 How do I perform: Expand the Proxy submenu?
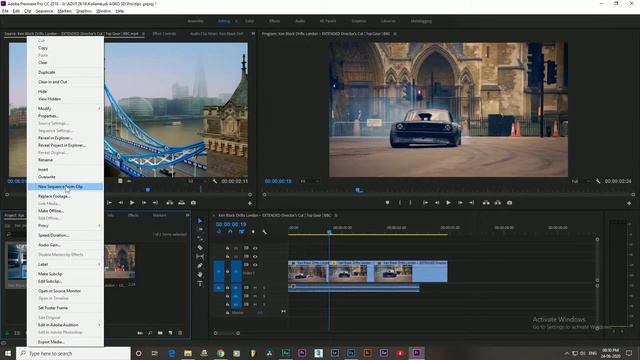(x=65, y=226)
